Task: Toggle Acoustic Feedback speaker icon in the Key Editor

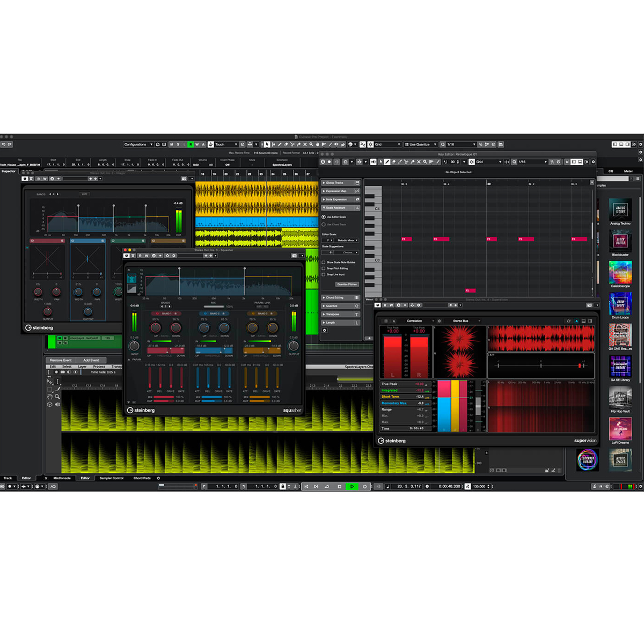Action: coord(373,162)
